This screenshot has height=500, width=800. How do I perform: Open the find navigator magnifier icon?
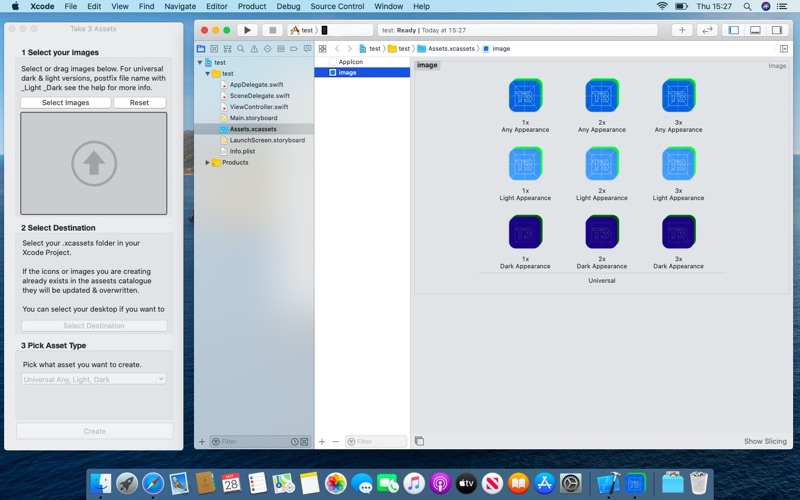point(240,49)
